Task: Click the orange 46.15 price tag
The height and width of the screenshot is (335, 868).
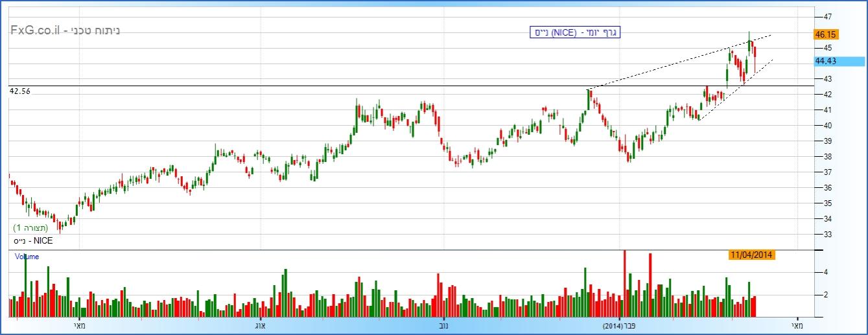Action: (826, 35)
